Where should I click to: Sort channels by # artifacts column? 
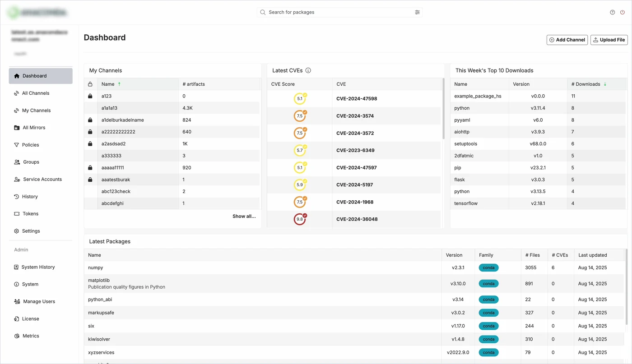pyautogui.click(x=219, y=84)
